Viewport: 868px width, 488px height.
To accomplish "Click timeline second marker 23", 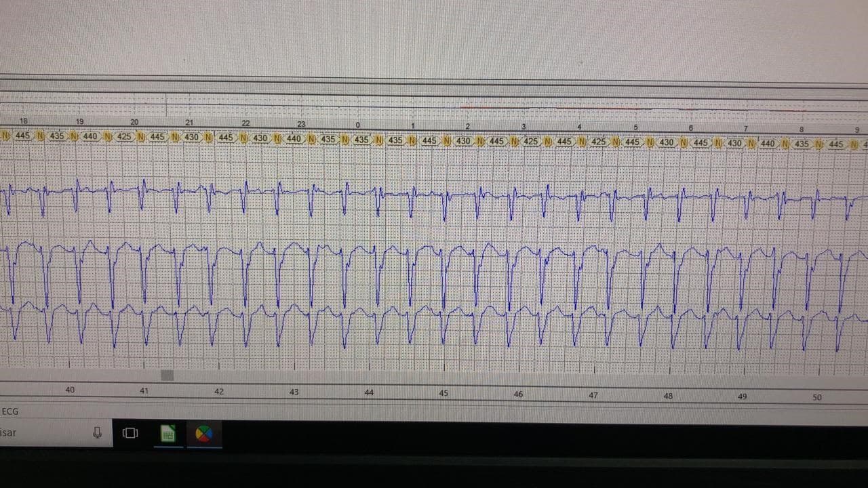I will pyautogui.click(x=301, y=125).
